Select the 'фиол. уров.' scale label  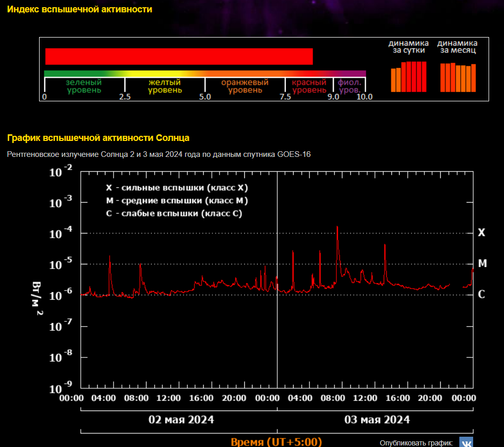point(349,86)
